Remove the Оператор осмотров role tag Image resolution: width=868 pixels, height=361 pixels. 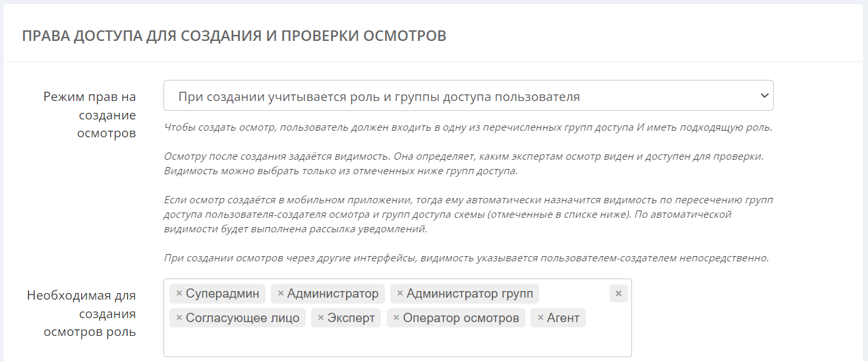tap(396, 318)
